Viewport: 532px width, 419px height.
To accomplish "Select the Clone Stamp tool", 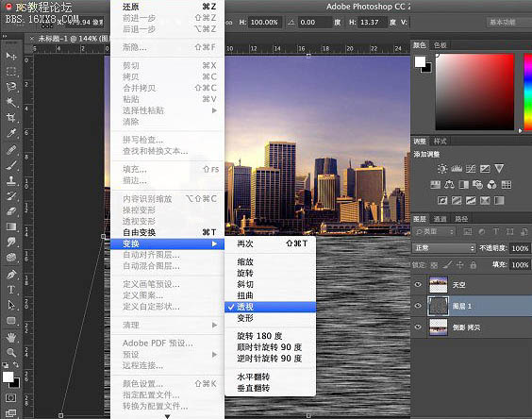I will (x=11, y=180).
